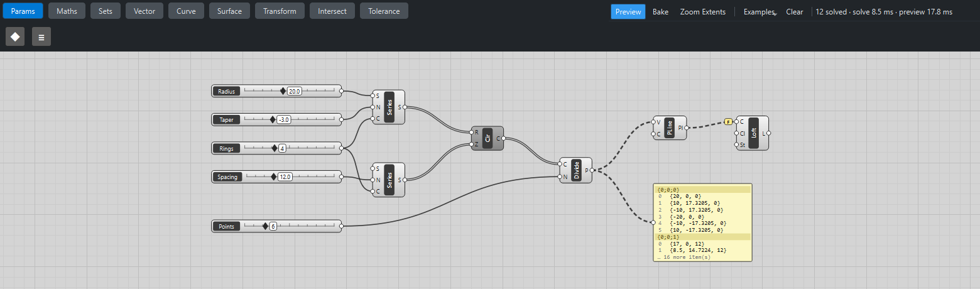Image resolution: width=980 pixels, height=289 pixels.
Task: Open the Vector tab
Action: (144, 11)
